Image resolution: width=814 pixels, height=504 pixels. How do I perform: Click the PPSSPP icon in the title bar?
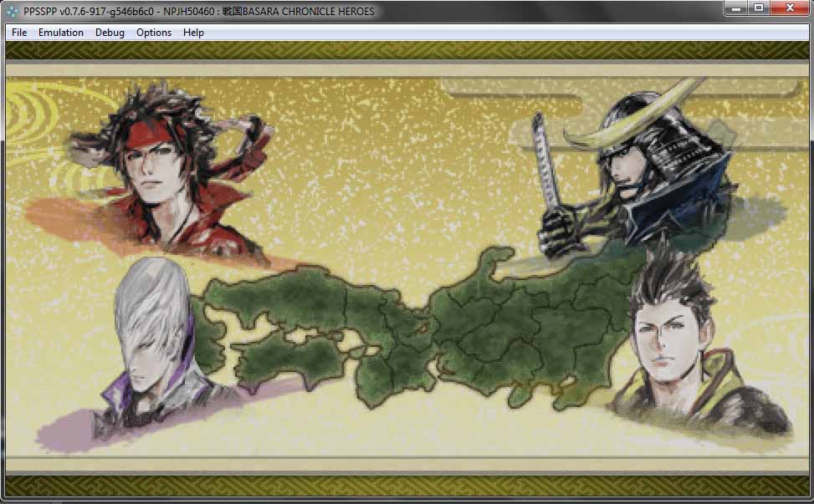[x=12, y=11]
